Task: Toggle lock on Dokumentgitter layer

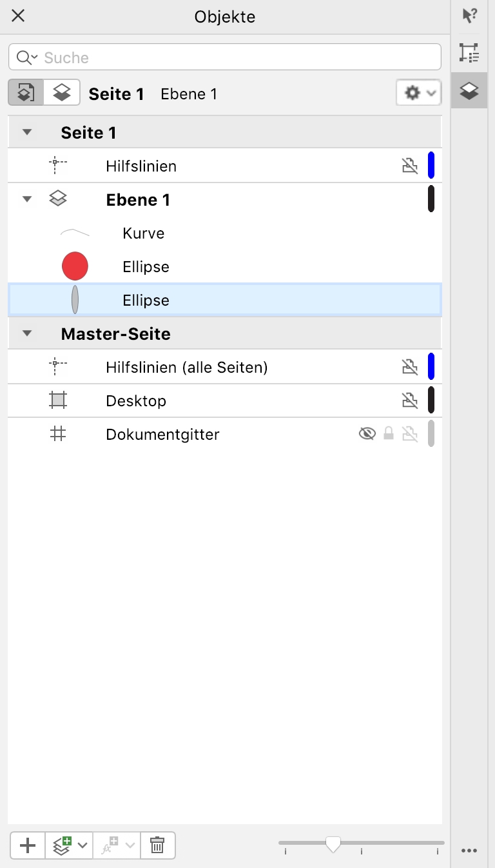Action: (388, 434)
